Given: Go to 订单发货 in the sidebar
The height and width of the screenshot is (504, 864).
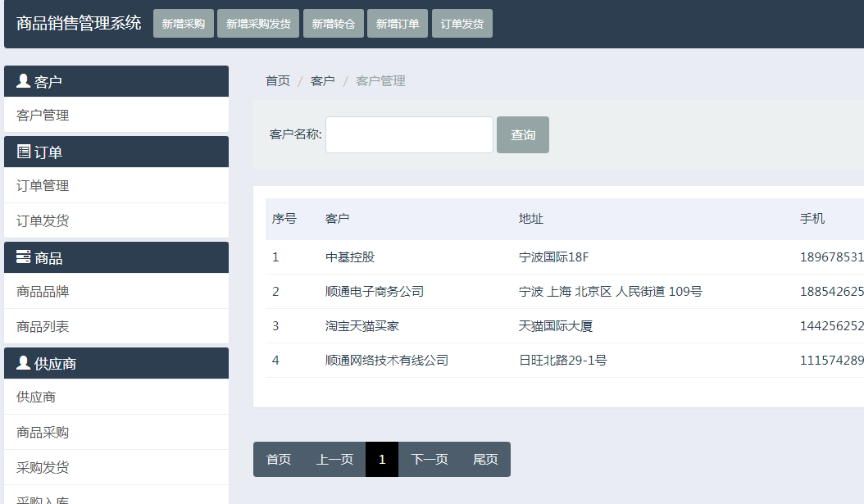Looking at the screenshot, I should 43,221.
